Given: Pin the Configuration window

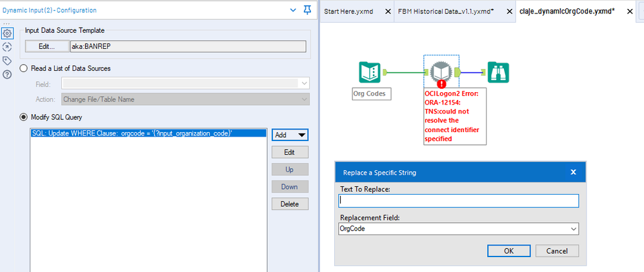Looking at the screenshot, I should (307, 10).
